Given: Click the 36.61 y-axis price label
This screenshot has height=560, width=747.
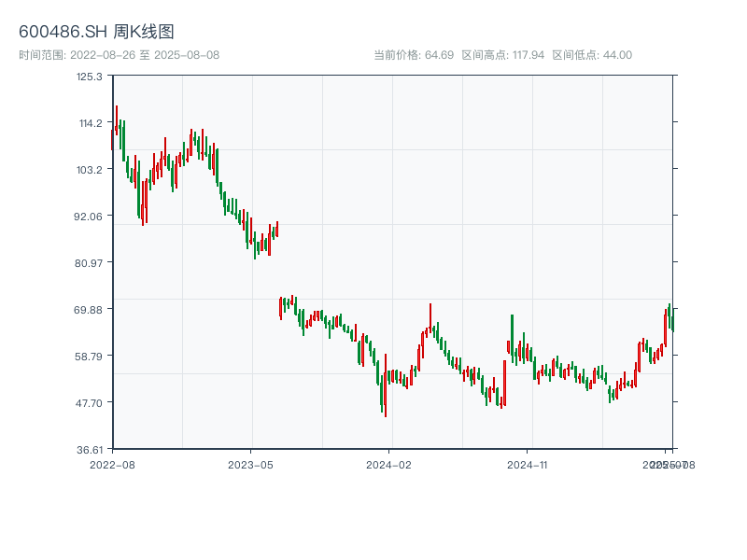Looking at the screenshot, I should [90, 450].
